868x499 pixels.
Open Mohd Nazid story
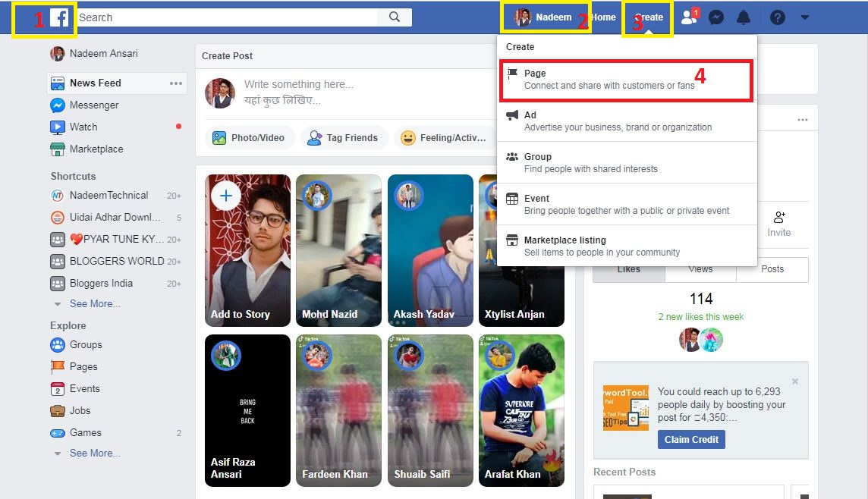(339, 250)
